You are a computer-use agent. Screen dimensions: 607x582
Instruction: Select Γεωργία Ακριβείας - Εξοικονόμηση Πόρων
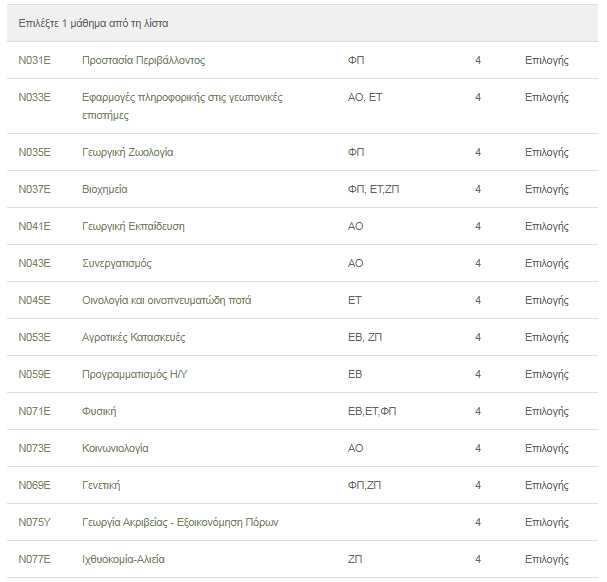180,522
